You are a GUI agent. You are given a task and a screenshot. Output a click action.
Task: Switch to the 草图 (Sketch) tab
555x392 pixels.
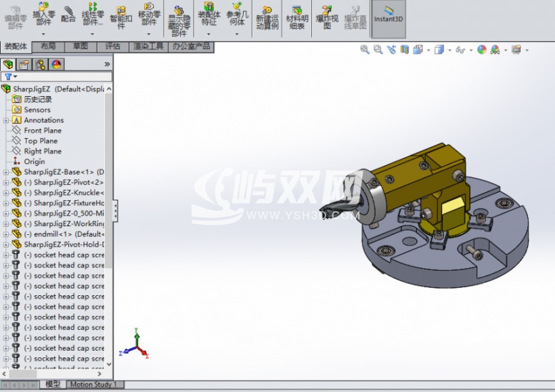click(81, 47)
